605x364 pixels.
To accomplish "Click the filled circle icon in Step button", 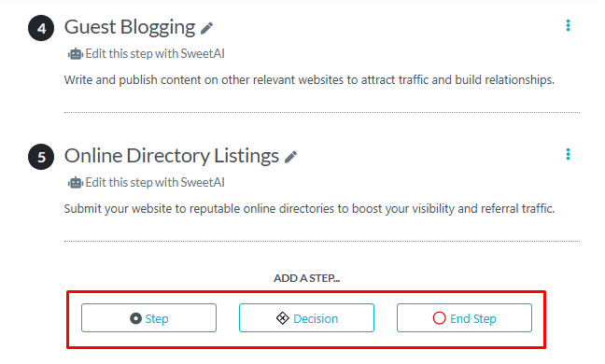I will [135, 318].
